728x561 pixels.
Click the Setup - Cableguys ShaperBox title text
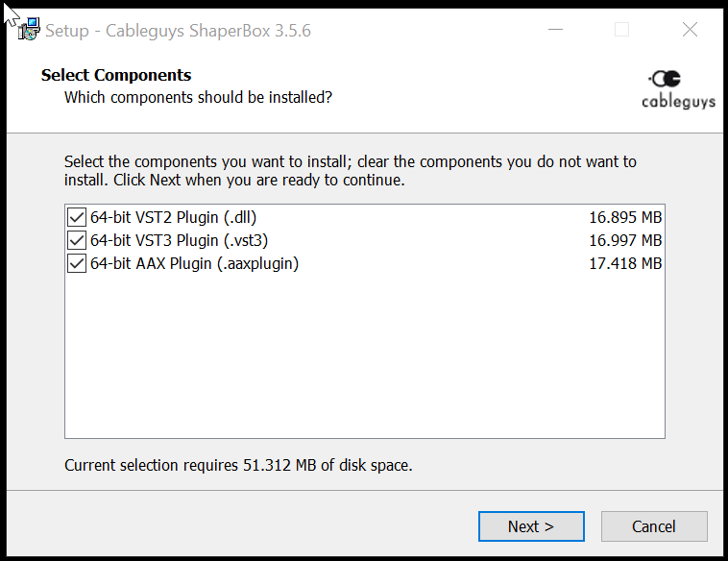coord(178,31)
